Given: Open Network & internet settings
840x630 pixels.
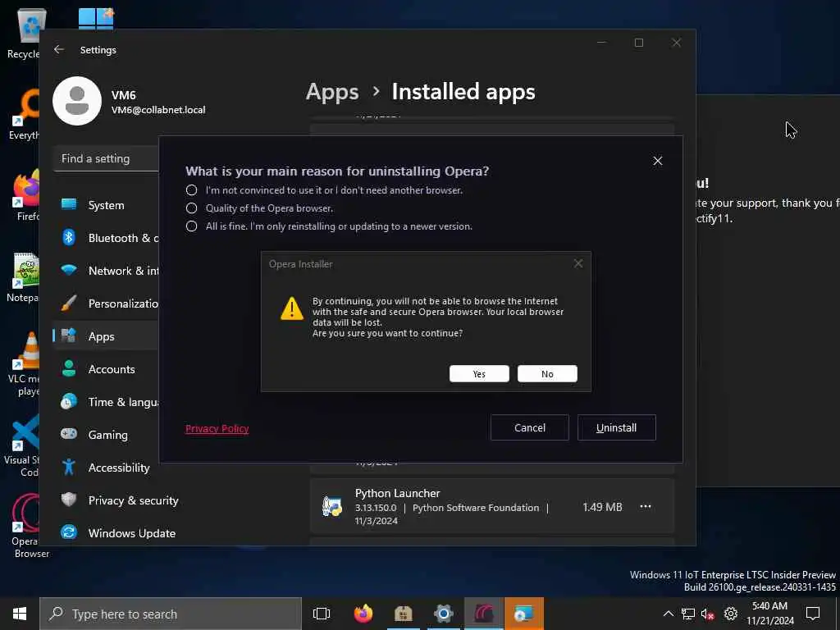Looking at the screenshot, I should [106, 271].
